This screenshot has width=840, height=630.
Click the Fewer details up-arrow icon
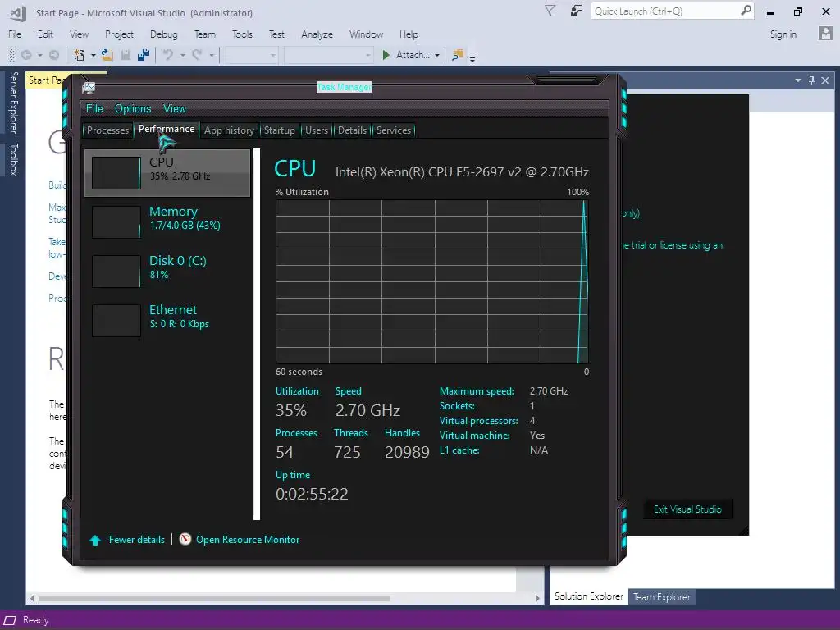[x=95, y=540]
